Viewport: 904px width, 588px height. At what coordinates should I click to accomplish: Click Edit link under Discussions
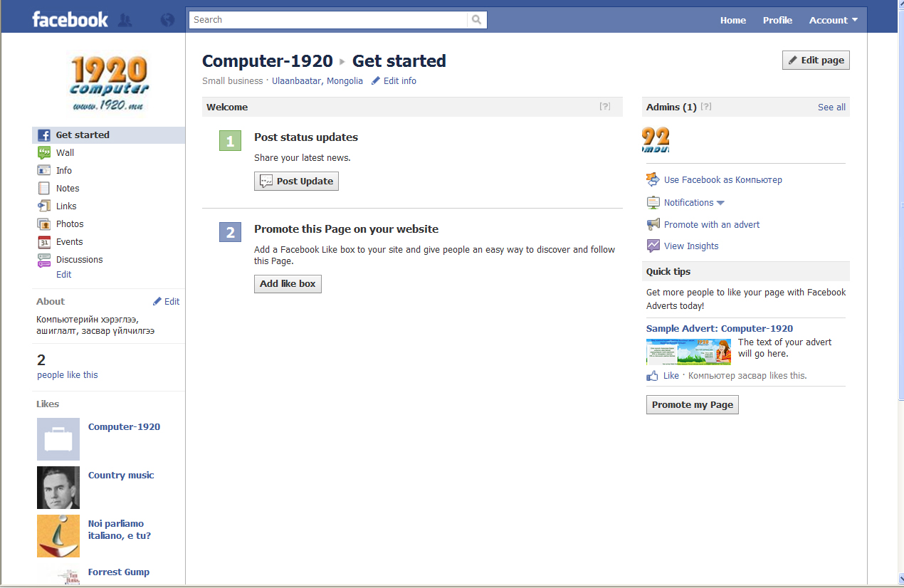[x=64, y=275]
